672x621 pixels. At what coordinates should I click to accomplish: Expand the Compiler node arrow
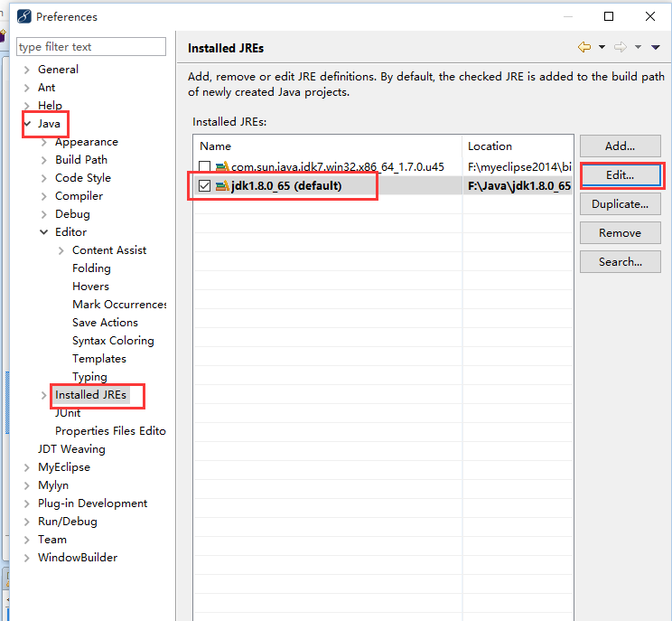[x=43, y=196]
